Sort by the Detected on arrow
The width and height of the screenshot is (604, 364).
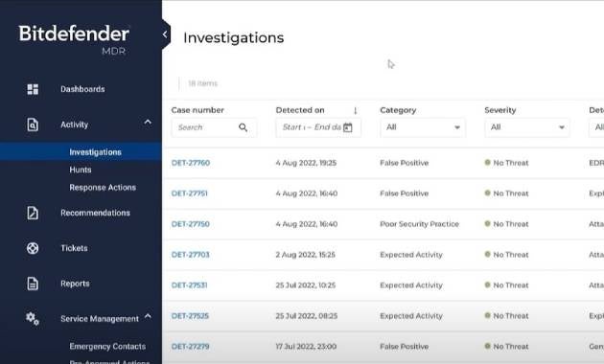[x=355, y=111]
